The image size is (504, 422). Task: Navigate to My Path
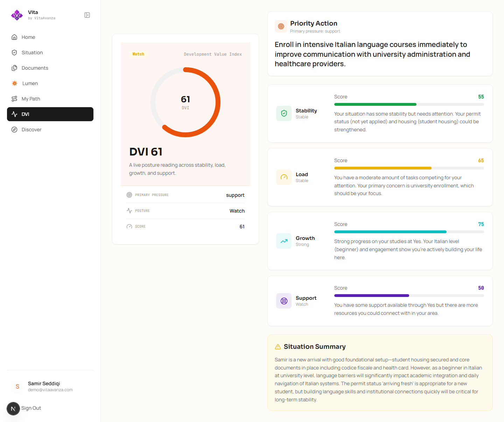tap(50, 99)
